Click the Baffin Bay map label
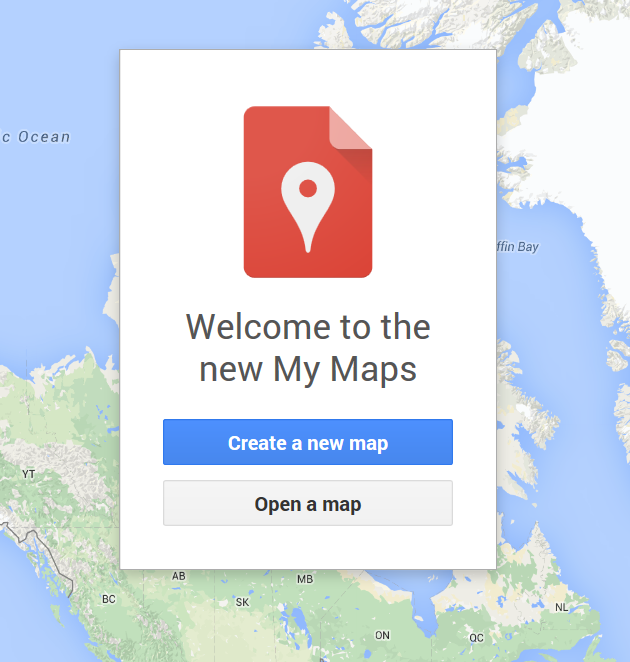The image size is (630, 662). pos(518,246)
